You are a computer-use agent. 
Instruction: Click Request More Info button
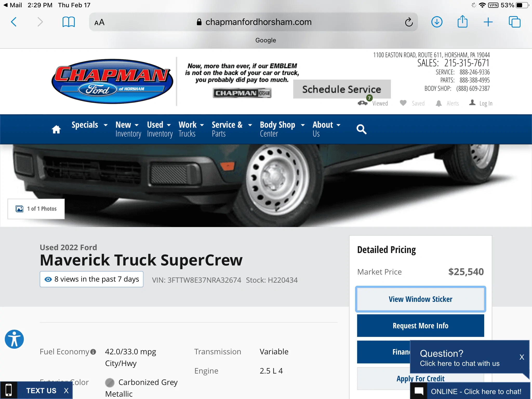coord(420,325)
